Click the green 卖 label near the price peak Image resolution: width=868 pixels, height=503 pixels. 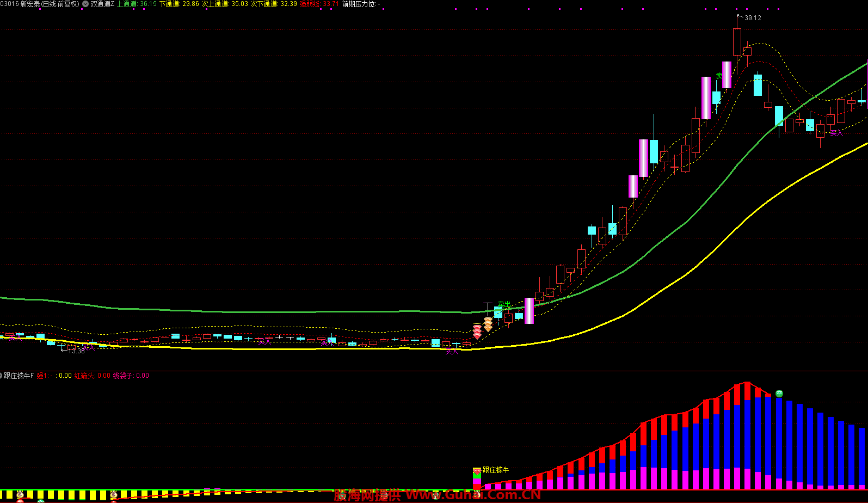[x=719, y=76]
